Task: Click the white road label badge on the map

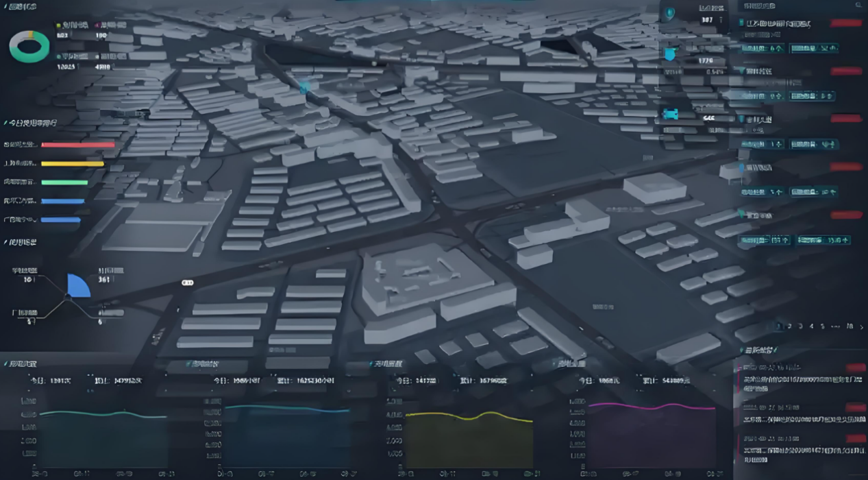Action: coord(187,283)
